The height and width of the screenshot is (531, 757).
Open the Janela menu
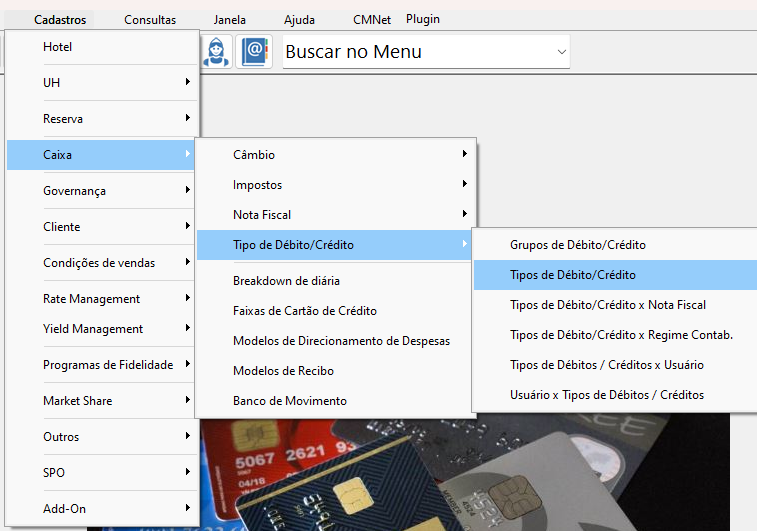click(x=230, y=20)
